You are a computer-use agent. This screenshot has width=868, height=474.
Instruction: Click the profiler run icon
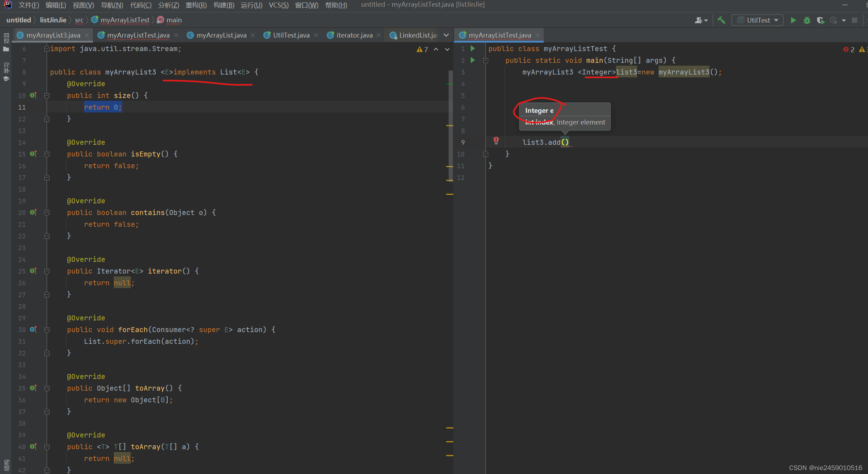coord(834,20)
